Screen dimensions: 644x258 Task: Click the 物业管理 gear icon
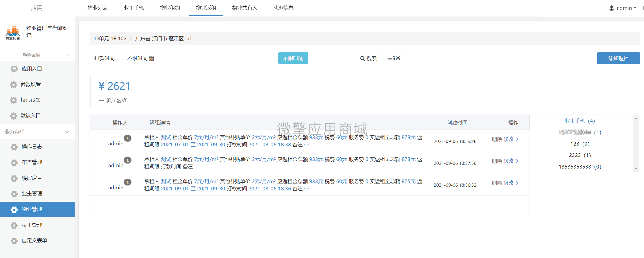14,210
